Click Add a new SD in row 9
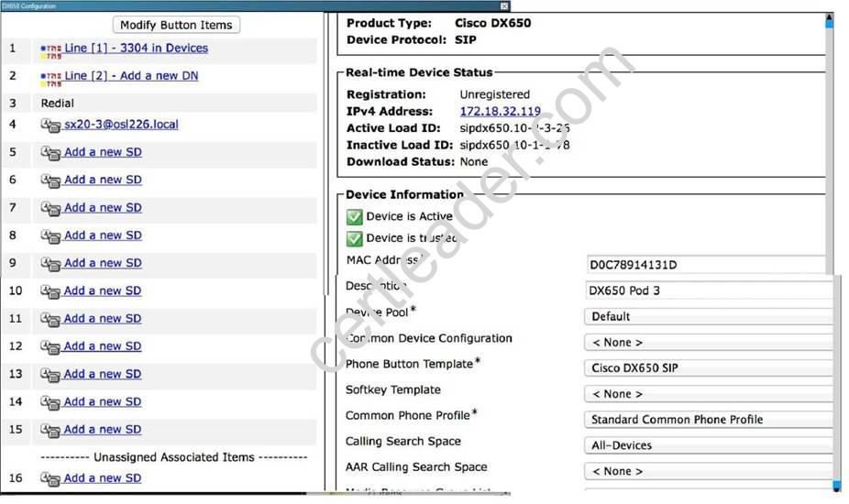 click(103, 263)
